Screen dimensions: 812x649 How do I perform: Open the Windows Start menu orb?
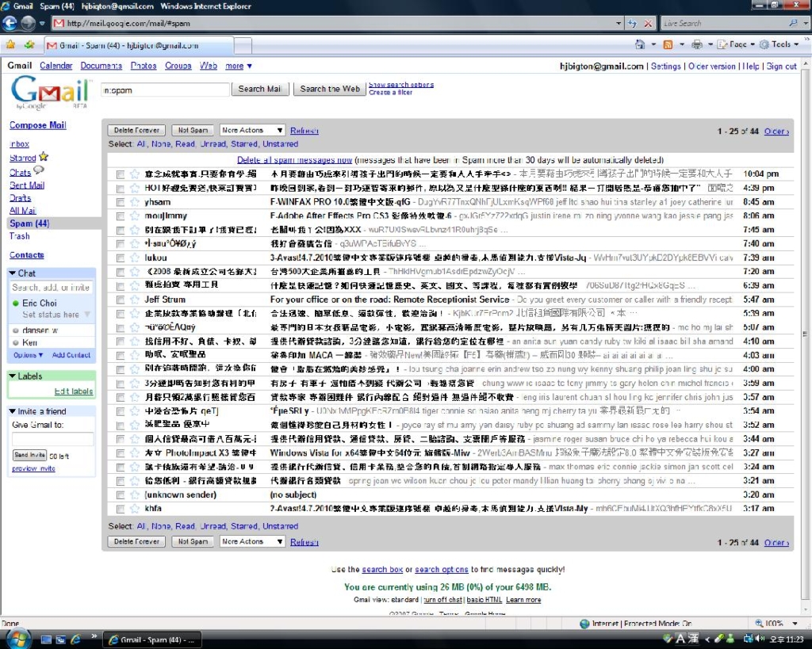(x=18, y=638)
